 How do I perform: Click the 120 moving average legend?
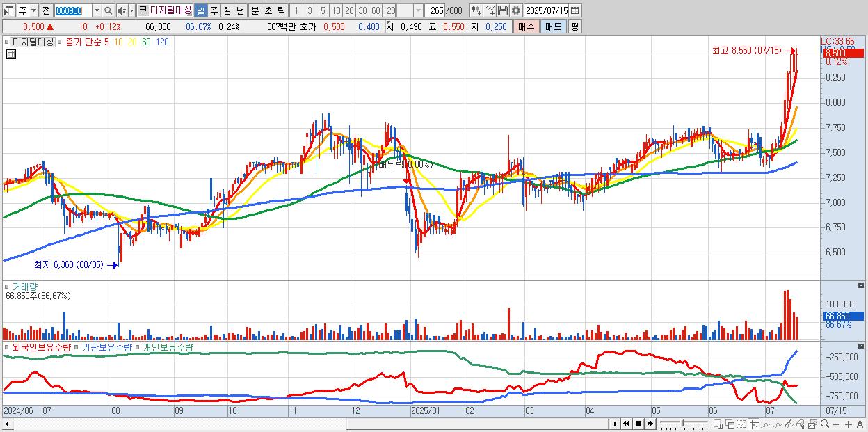click(x=162, y=42)
